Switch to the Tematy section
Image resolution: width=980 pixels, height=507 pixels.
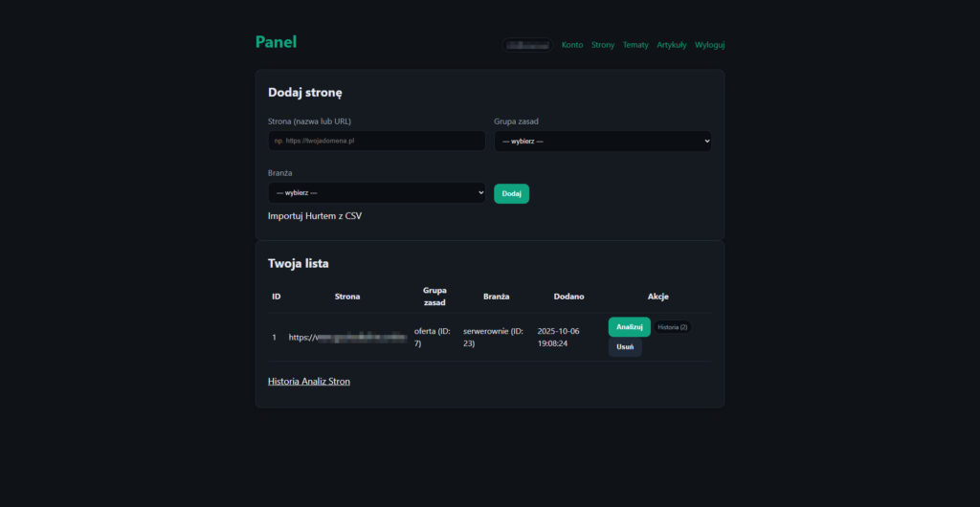(635, 45)
